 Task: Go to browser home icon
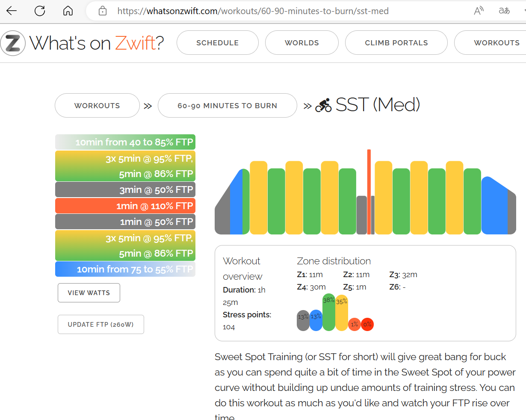(68, 11)
